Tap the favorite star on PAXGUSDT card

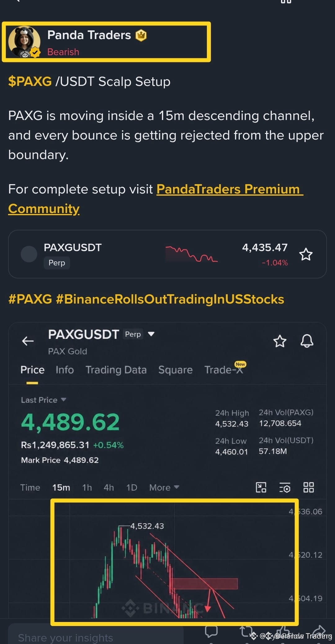tap(306, 254)
